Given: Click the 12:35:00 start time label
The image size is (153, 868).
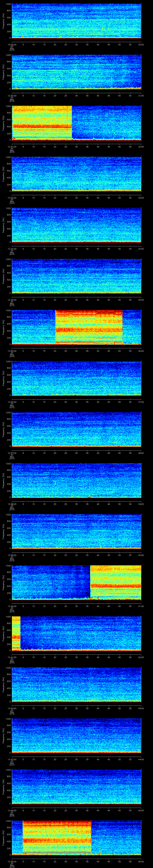Looking at the screenshot, I should click(x=12, y=351).
